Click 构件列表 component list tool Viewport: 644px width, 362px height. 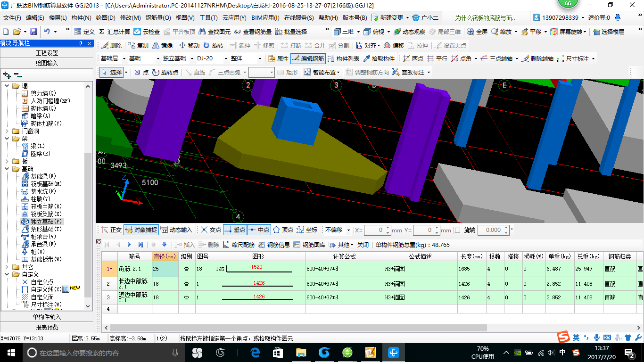(x=343, y=59)
